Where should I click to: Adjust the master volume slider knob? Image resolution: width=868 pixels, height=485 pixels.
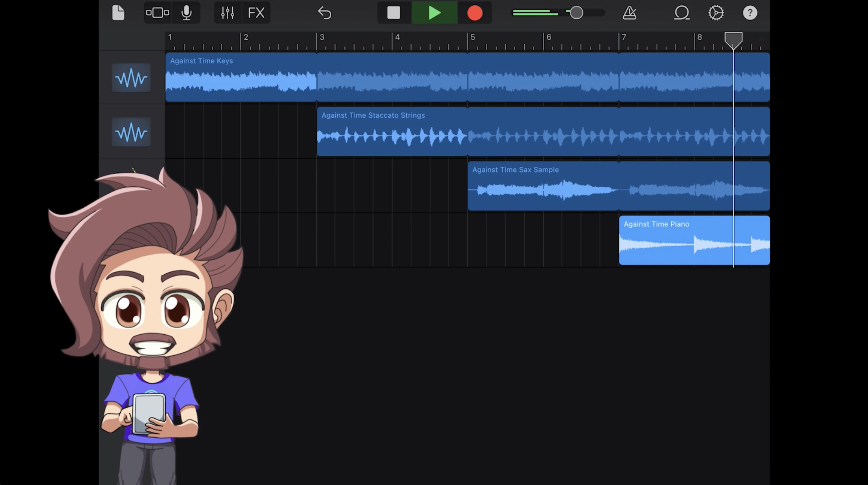click(x=576, y=13)
